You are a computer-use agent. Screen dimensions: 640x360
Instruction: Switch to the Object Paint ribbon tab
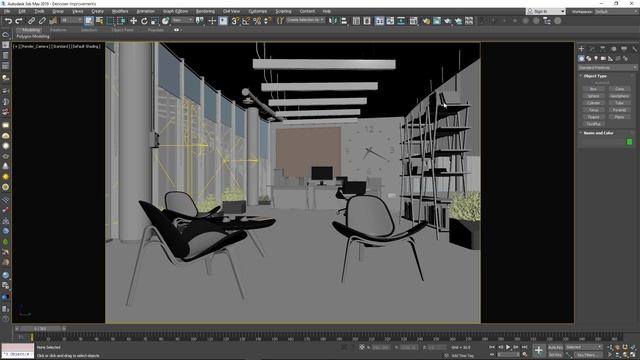pyautogui.click(x=122, y=30)
